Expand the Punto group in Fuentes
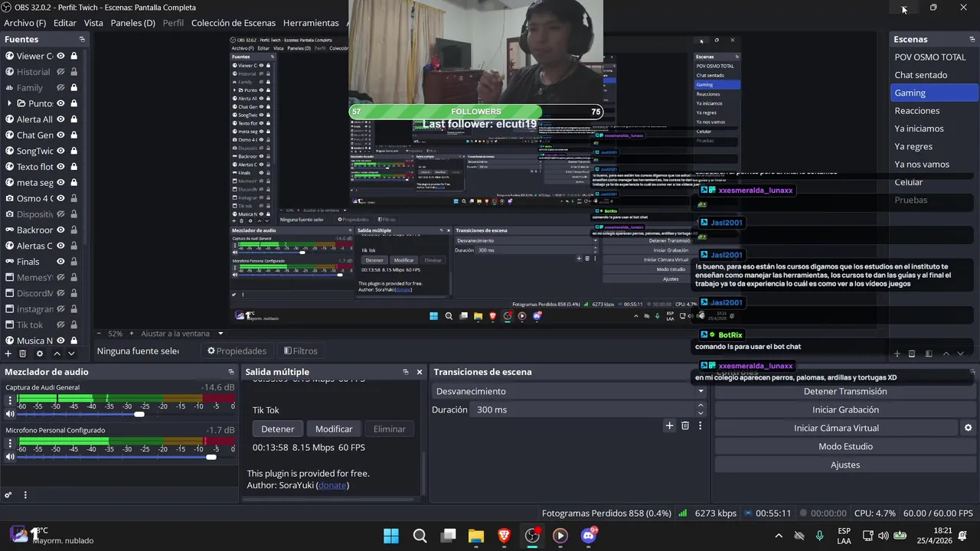 (9, 103)
